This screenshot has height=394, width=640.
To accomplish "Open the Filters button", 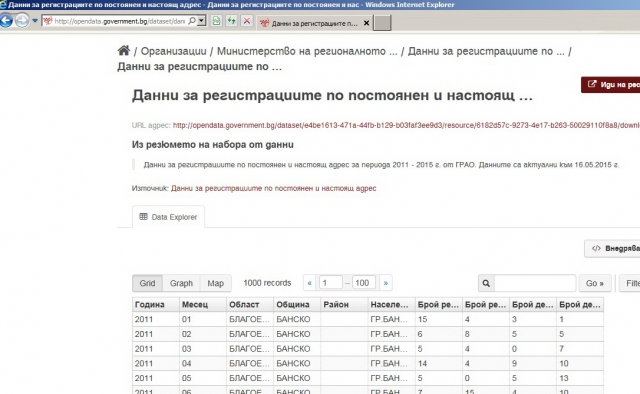I will 629,283.
